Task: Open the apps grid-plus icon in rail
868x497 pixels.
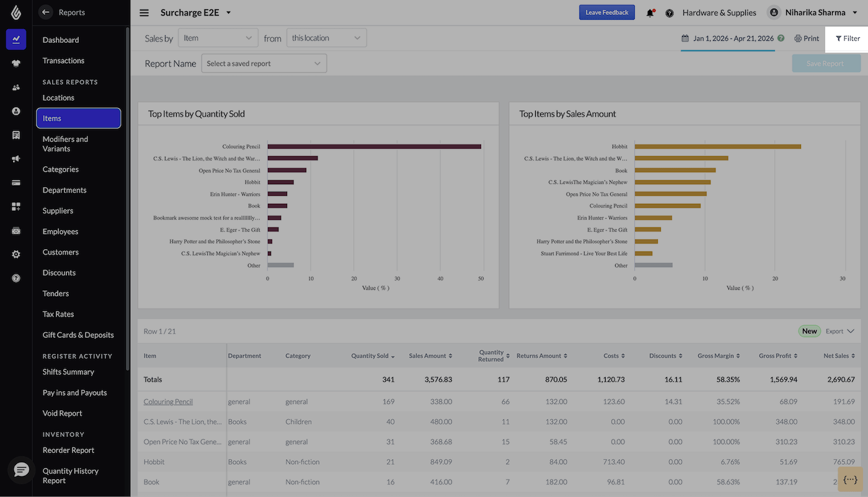Action: tap(16, 206)
